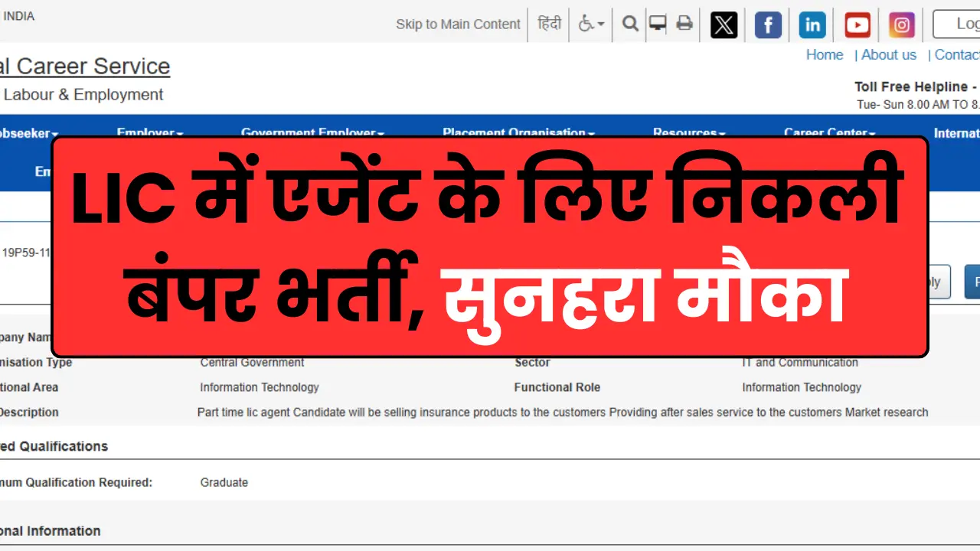Open the LinkedIn social icon
The height and width of the screenshot is (551, 980).
point(812,24)
